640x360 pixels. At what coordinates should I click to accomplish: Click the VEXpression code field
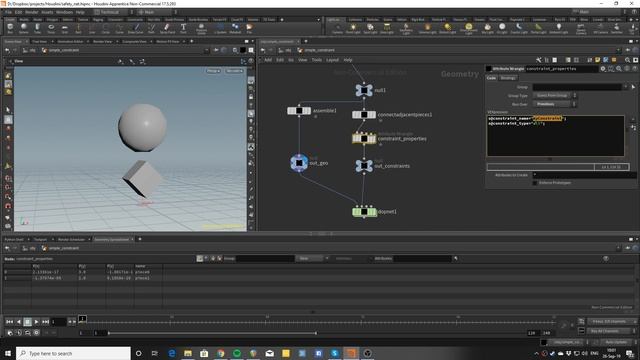(x=555, y=136)
